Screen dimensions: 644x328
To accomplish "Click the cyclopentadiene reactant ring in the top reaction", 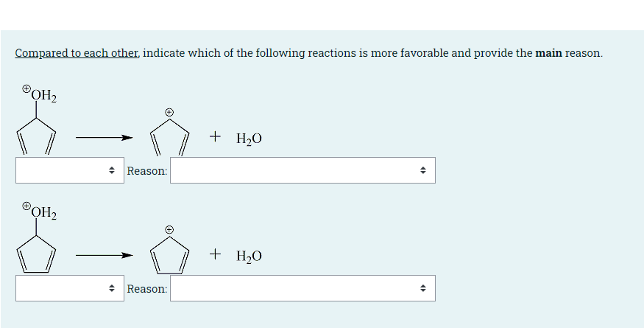I will pyautogui.click(x=36, y=137).
